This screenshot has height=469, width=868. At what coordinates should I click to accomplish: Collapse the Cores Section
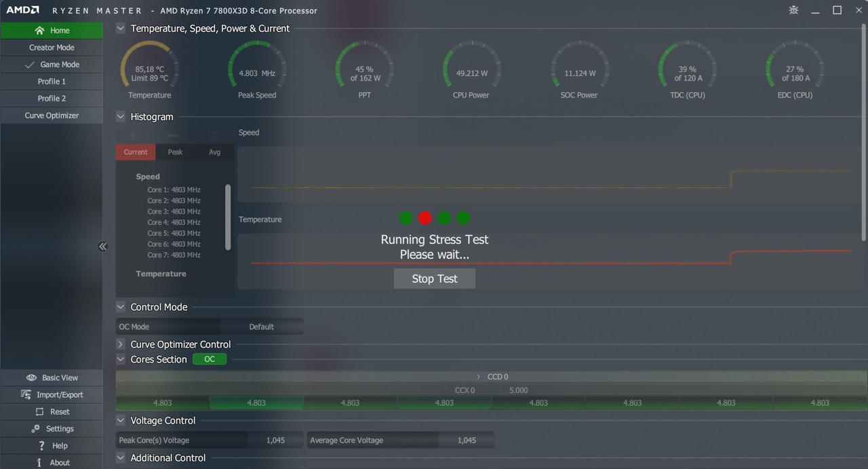point(121,359)
